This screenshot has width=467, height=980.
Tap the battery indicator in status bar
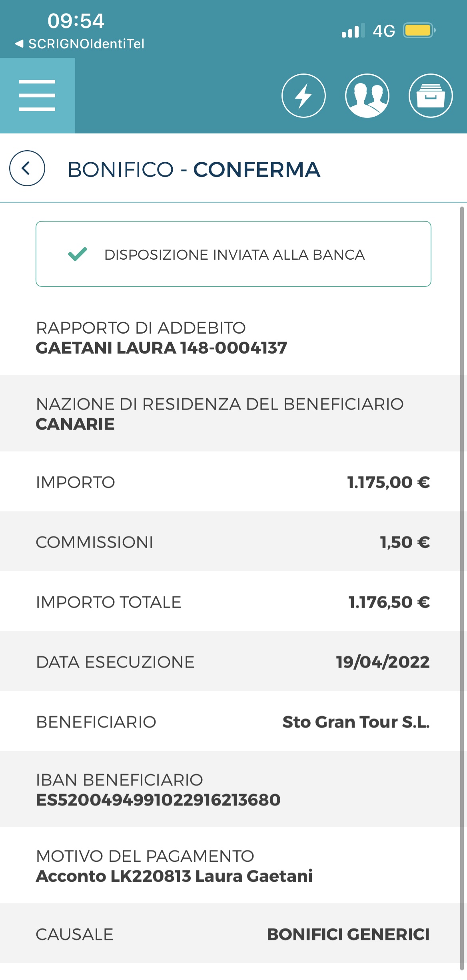click(x=419, y=30)
